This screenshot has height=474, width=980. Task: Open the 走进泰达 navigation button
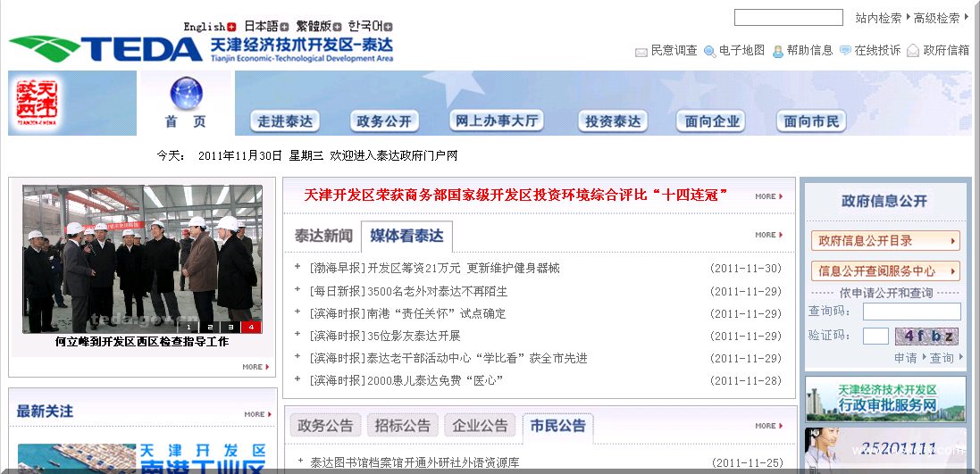pyautogui.click(x=285, y=121)
